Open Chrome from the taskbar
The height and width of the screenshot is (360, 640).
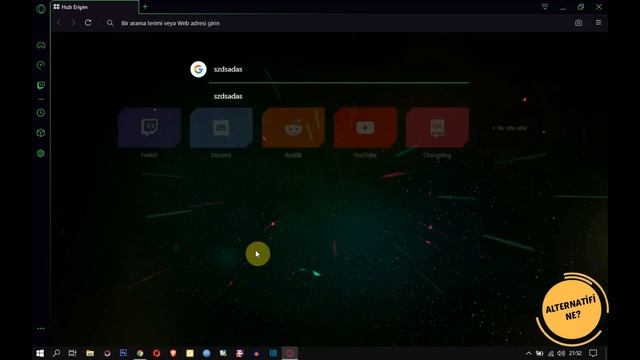click(x=140, y=353)
